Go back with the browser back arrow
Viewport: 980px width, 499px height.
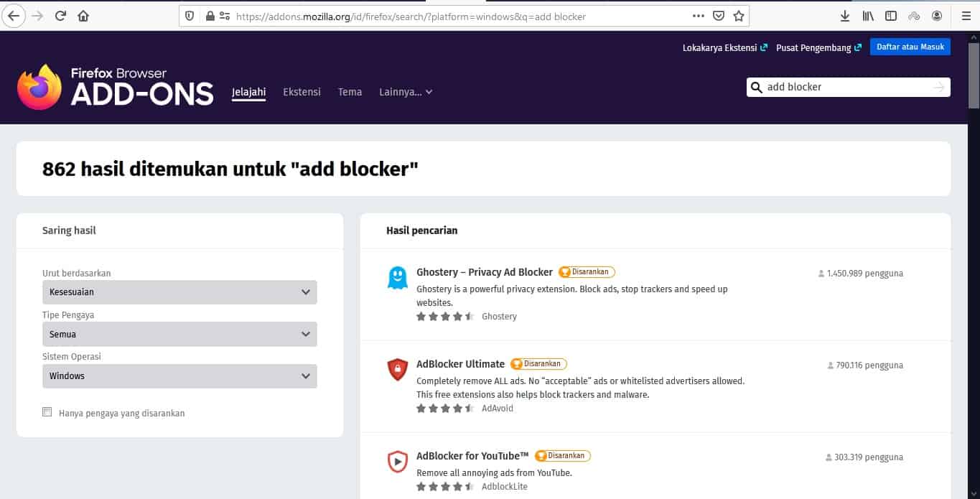tap(14, 15)
